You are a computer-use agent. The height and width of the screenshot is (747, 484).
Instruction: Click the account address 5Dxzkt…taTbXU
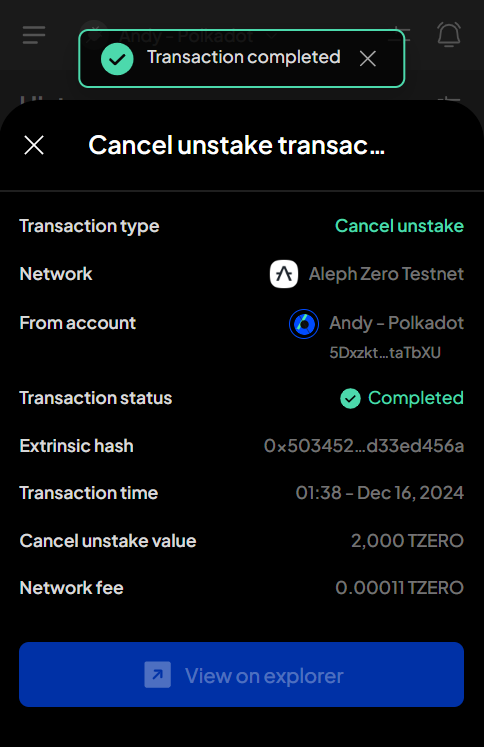click(385, 353)
